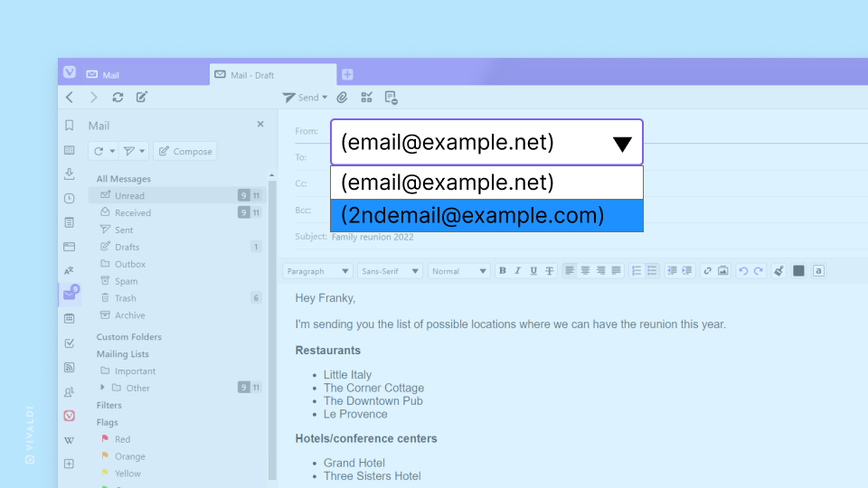Undo the last edit
Image resolution: width=868 pixels, height=488 pixels.
(x=743, y=270)
